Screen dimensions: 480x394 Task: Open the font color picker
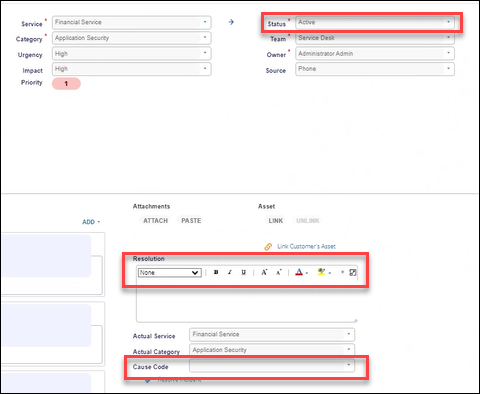301,272
